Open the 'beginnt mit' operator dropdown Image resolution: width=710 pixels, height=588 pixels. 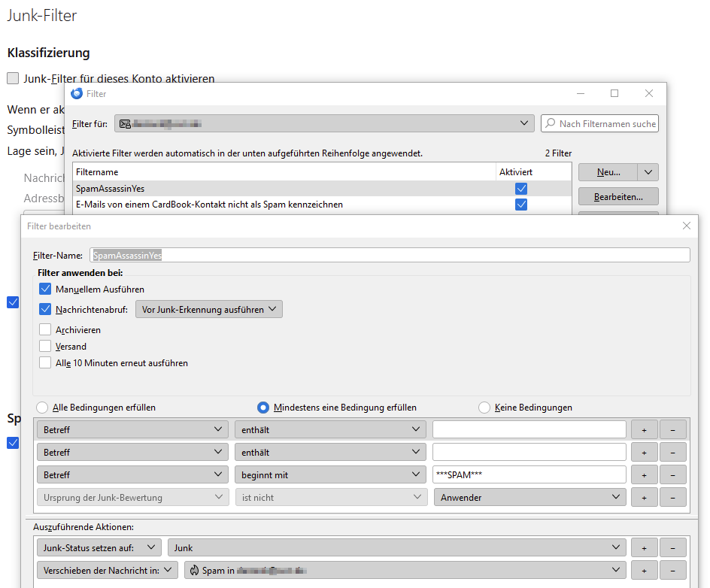pos(330,475)
